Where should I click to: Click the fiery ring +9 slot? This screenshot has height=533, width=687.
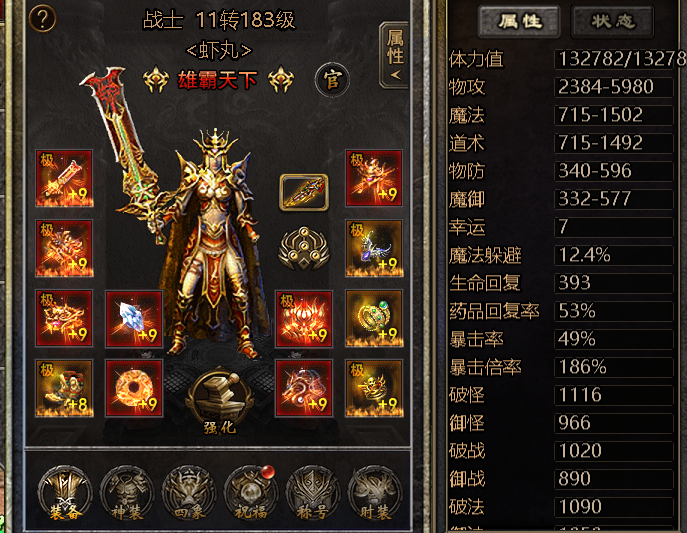(134, 388)
